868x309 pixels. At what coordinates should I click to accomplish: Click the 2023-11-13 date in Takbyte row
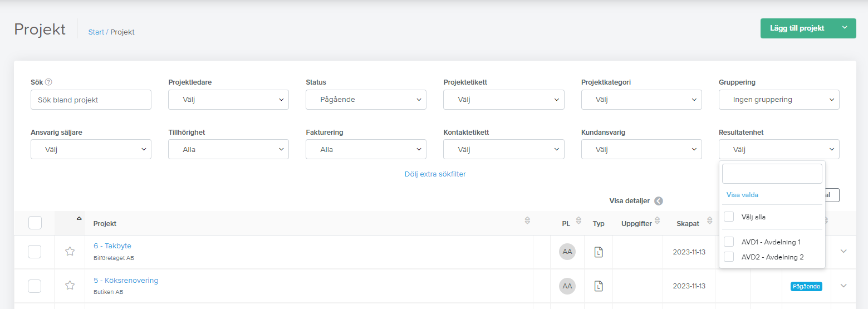[x=689, y=252]
